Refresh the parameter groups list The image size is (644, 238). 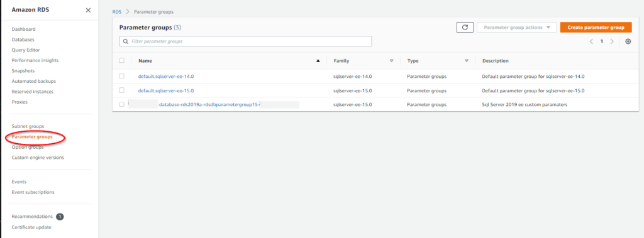click(x=465, y=28)
